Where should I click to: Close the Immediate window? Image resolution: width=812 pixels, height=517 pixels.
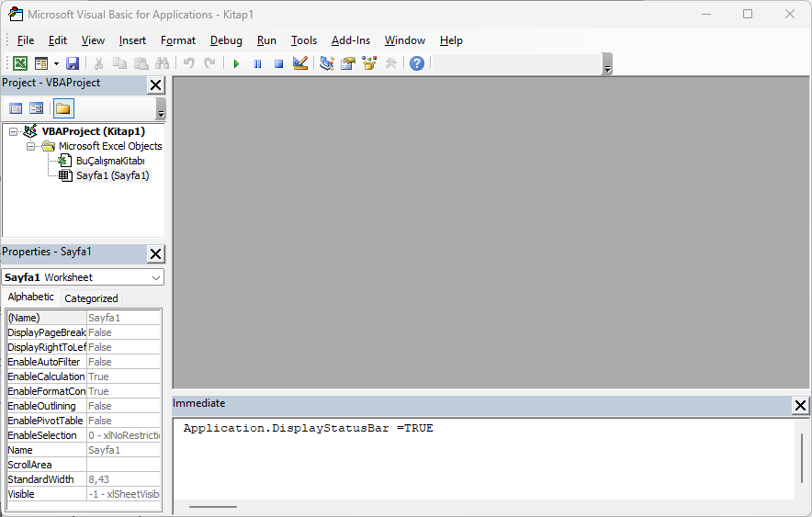[800, 406]
